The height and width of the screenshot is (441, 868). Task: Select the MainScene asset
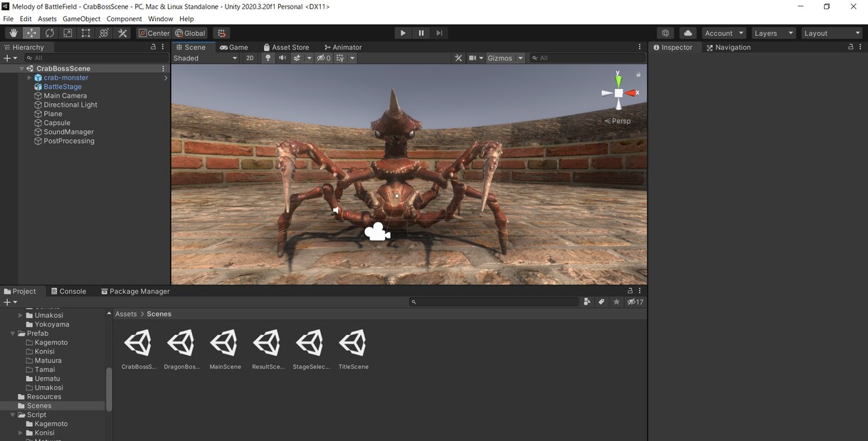[225, 349]
